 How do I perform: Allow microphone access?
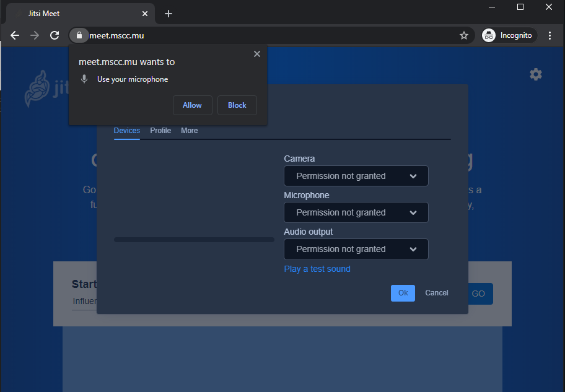(192, 105)
